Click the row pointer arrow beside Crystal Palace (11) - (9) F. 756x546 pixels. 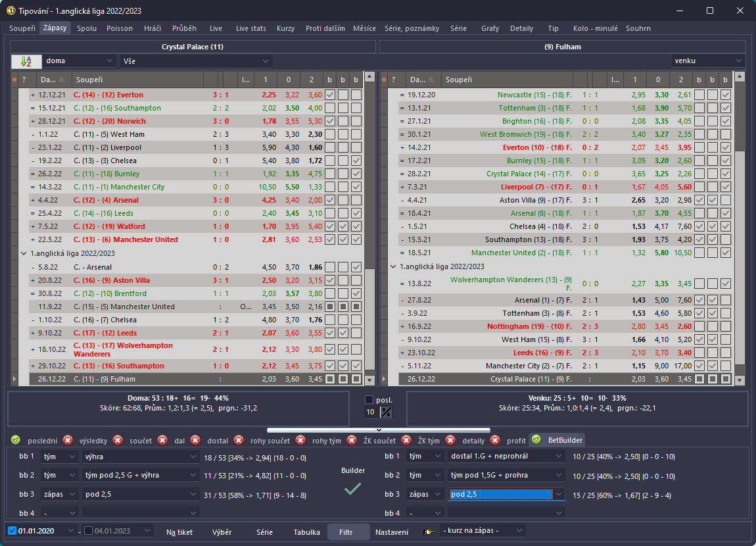coord(384,379)
